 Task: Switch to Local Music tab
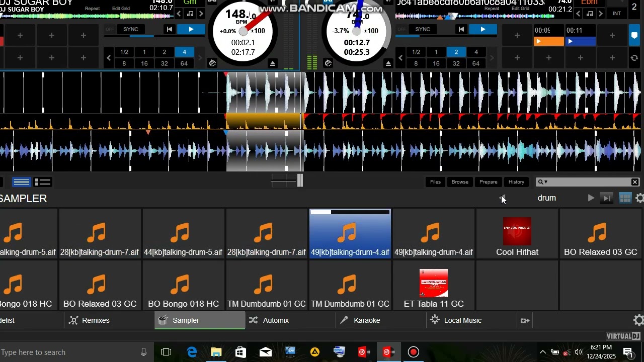pyautogui.click(x=471, y=320)
